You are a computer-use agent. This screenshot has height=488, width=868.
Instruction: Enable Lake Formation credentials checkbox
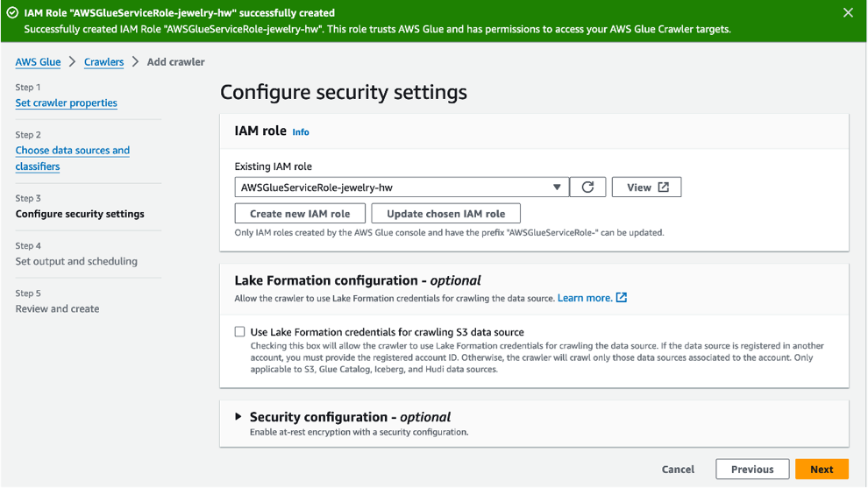(239, 331)
